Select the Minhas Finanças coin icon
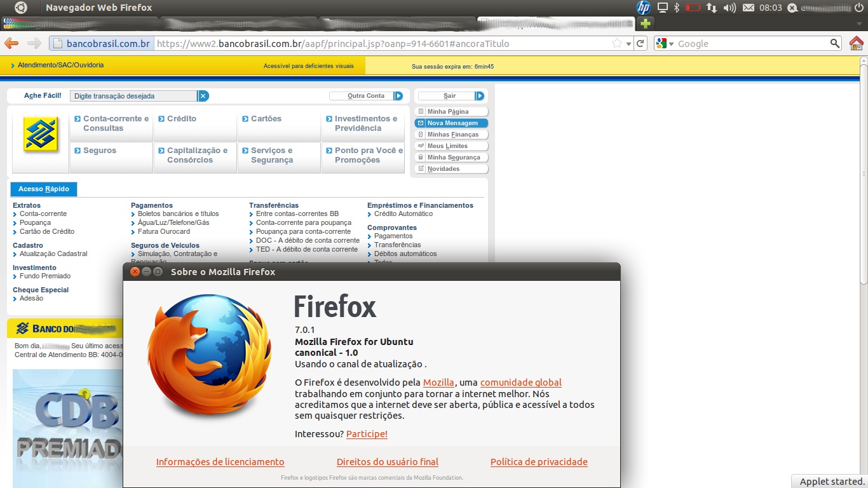The height and width of the screenshot is (488, 868). click(x=420, y=134)
